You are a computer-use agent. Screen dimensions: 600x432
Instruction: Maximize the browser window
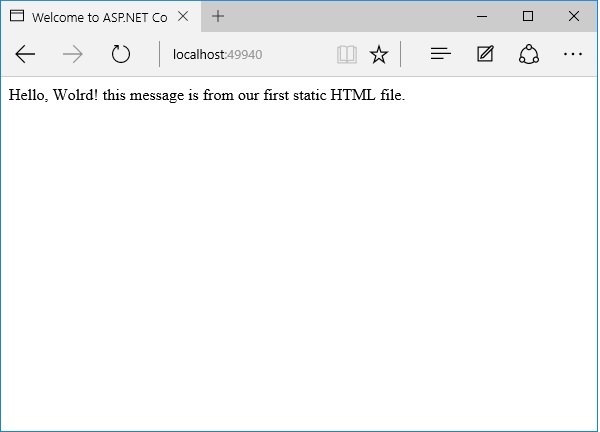pyautogui.click(x=528, y=16)
